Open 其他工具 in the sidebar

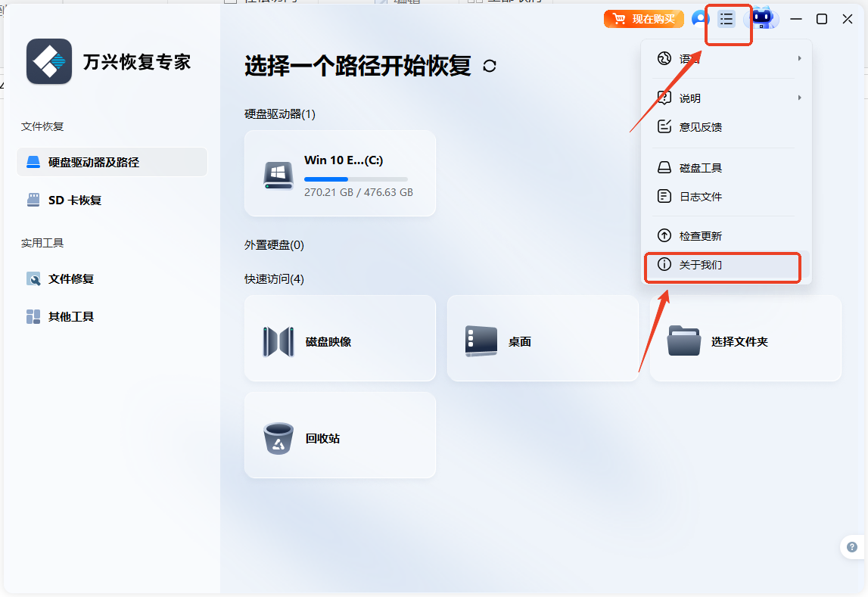click(x=112, y=316)
